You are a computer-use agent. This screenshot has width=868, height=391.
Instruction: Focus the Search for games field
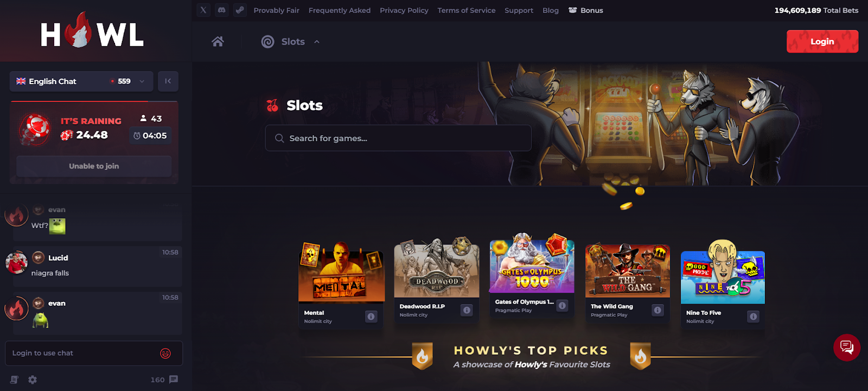398,138
